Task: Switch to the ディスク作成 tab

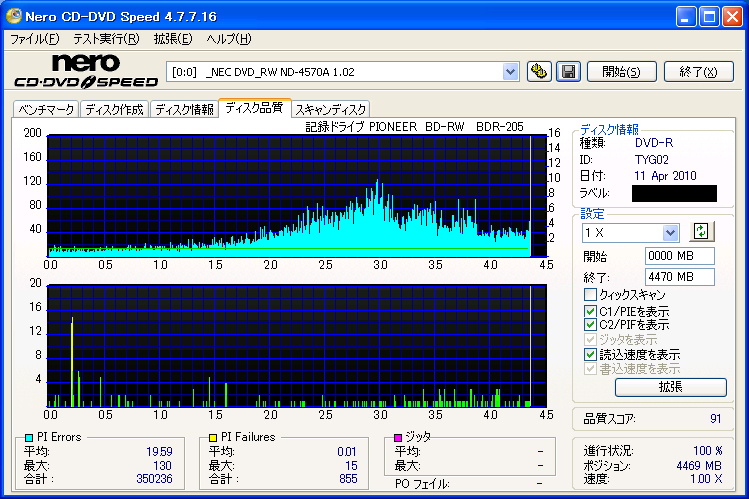Action: 114,109
